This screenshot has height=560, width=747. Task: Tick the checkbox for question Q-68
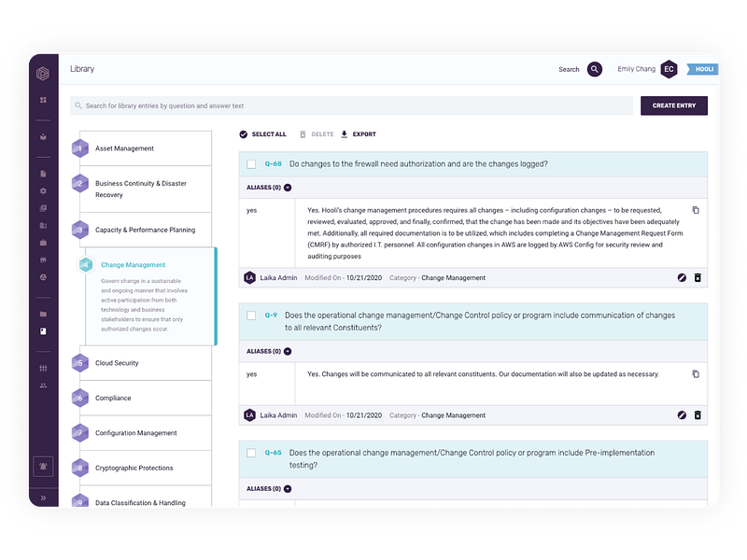[251, 164]
